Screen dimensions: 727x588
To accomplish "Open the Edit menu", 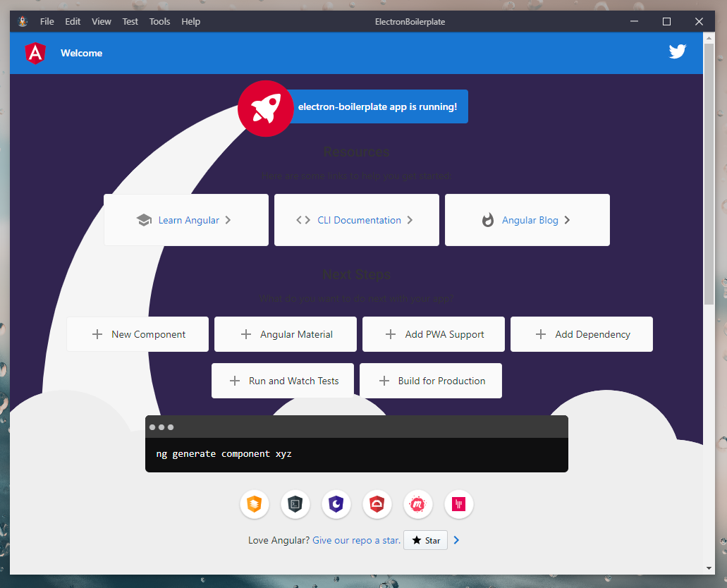I will tap(73, 21).
